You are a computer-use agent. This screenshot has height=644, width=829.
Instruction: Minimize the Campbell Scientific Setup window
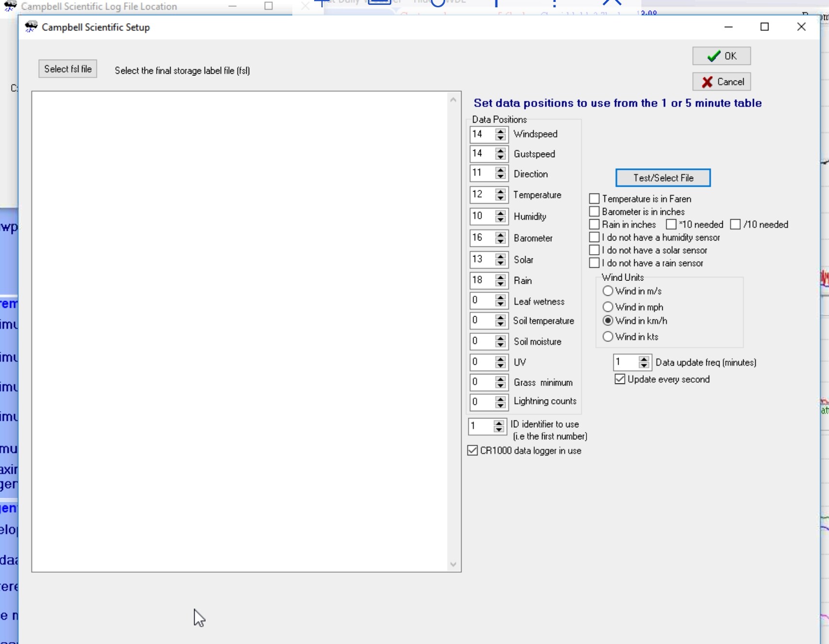coord(728,27)
